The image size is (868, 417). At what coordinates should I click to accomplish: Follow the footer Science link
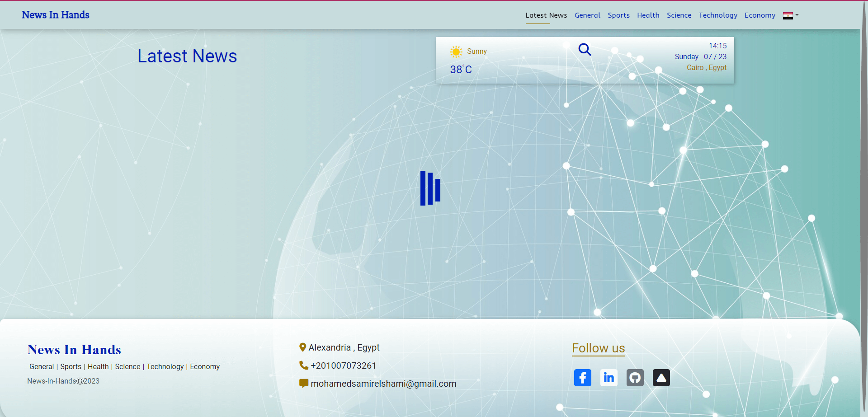[127, 367]
